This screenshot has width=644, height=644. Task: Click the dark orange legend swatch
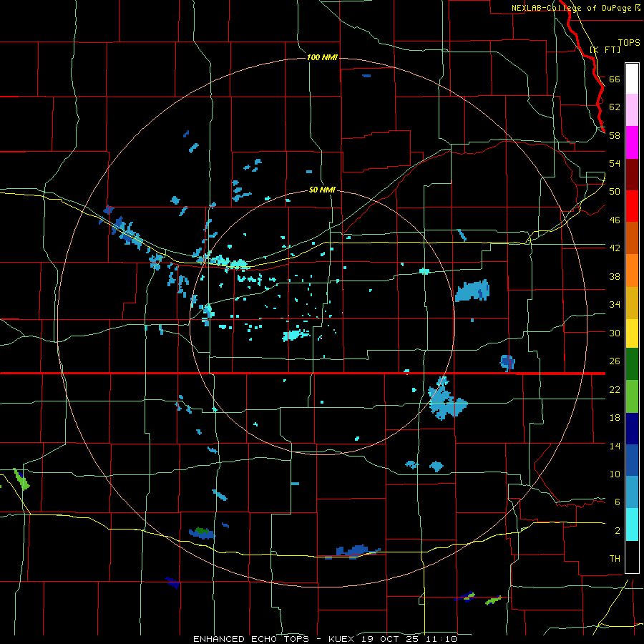click(632, 238)
